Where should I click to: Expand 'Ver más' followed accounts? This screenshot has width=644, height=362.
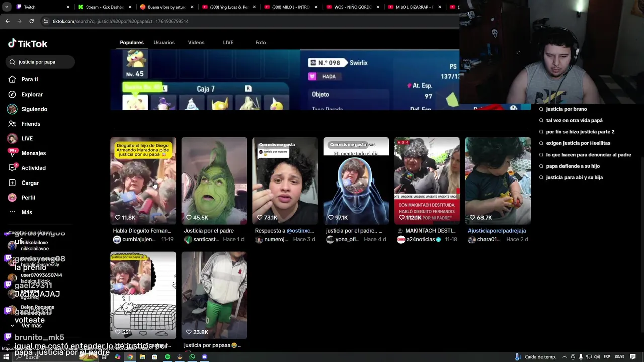pyautogui.click(x=26, y=326)
